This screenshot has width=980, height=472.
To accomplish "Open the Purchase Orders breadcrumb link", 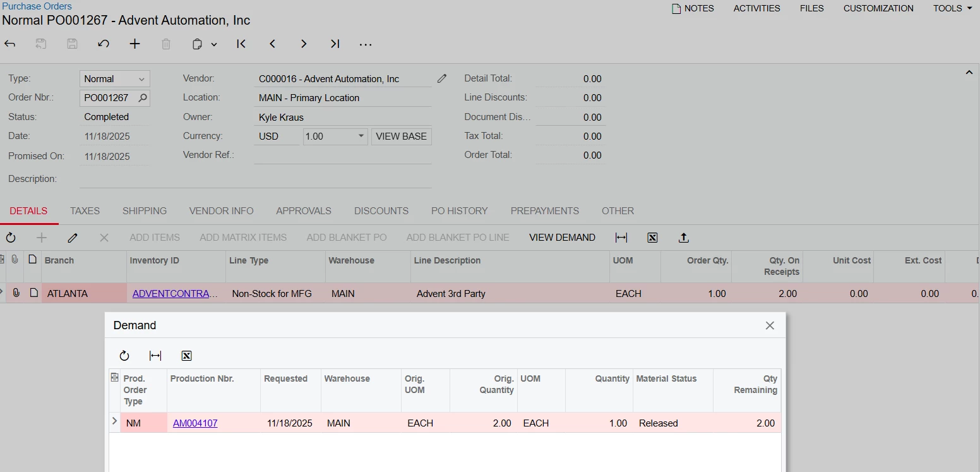I will [37, 6].
